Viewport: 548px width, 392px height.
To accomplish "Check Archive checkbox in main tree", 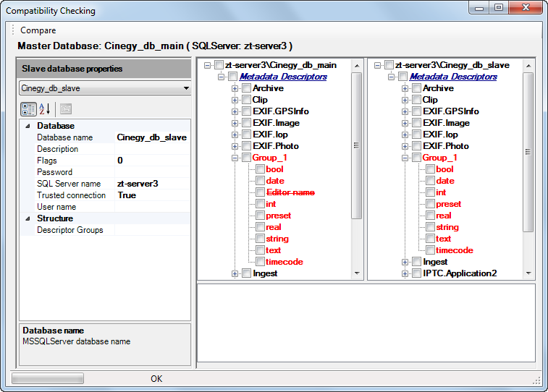I will tap(246, 88).
